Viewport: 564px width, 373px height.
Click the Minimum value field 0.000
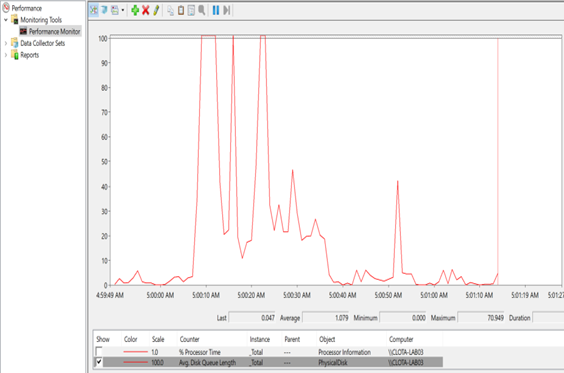pos(403,318)
